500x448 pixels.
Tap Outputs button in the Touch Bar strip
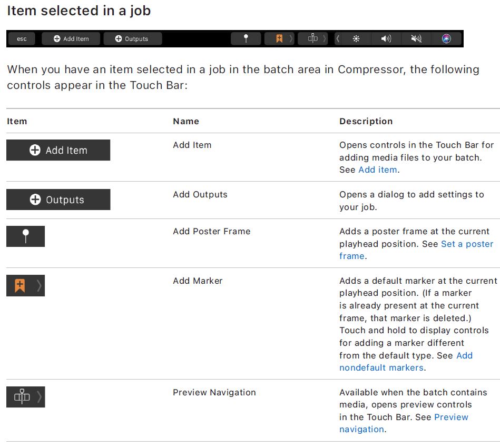(132, 39)
